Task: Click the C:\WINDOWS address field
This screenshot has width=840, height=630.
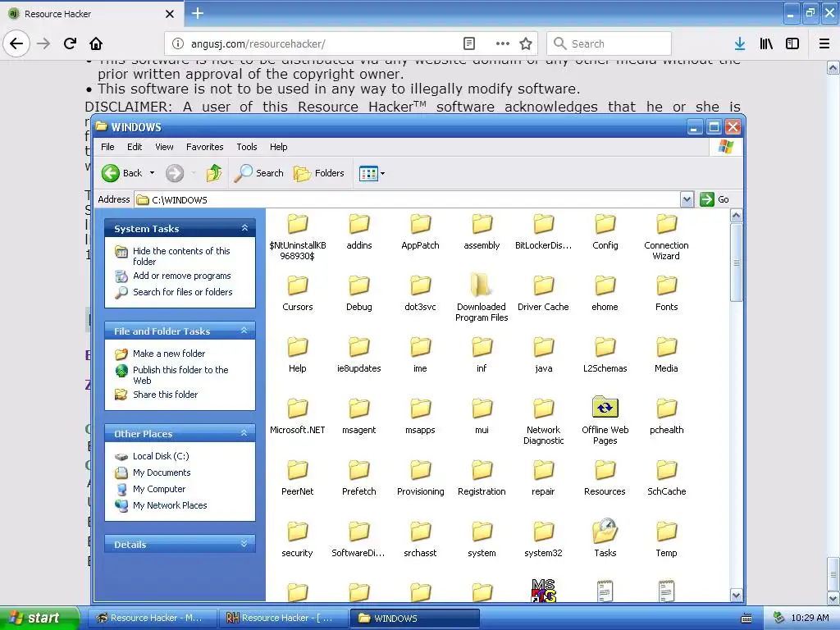Action: [407, 200]
